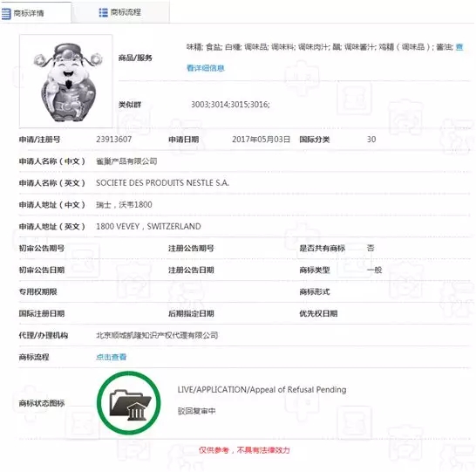This screenshot has height=472, width=476.
Task: Click the Chinese applicant name 雀巢产品有限公司
Action: click(126, 161)
